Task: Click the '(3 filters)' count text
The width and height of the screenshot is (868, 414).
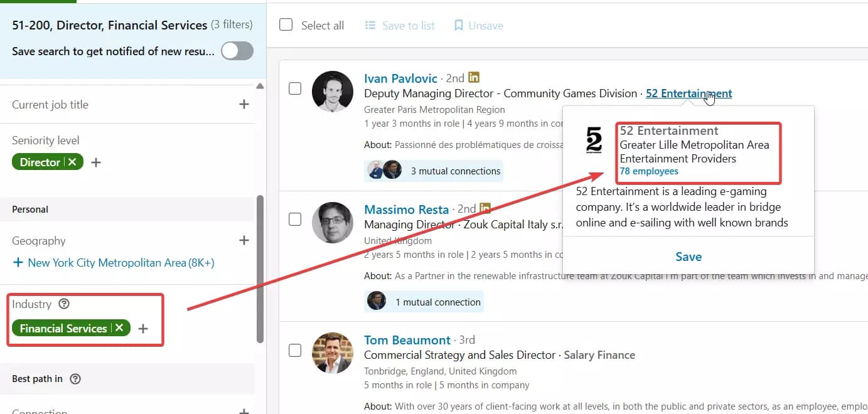Action: coord(232,25)
